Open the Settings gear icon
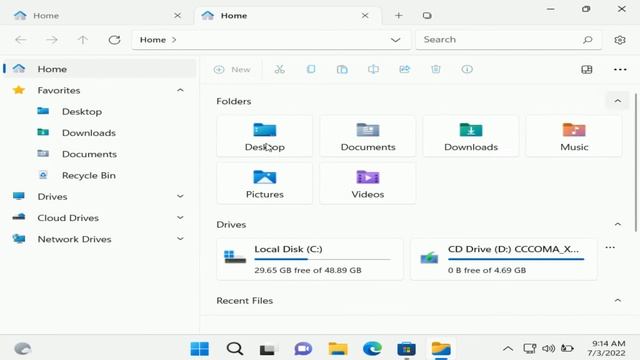The width and height of the screenshot is (640, 360). [x=620, y=40]
